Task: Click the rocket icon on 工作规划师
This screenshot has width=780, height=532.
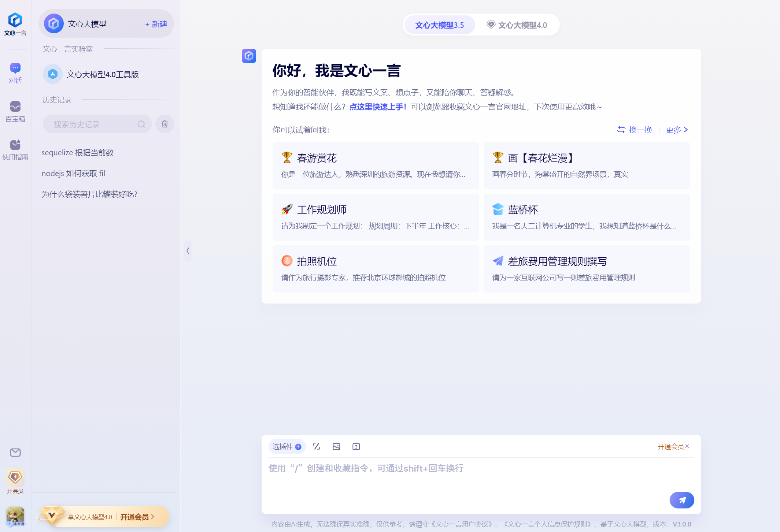Action: 287,209
